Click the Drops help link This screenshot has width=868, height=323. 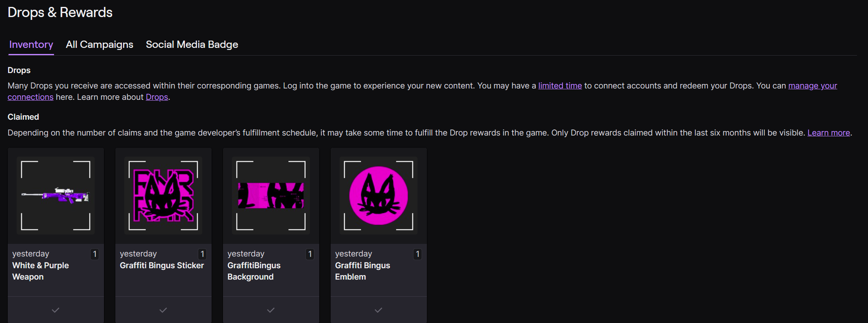point(157,97)
